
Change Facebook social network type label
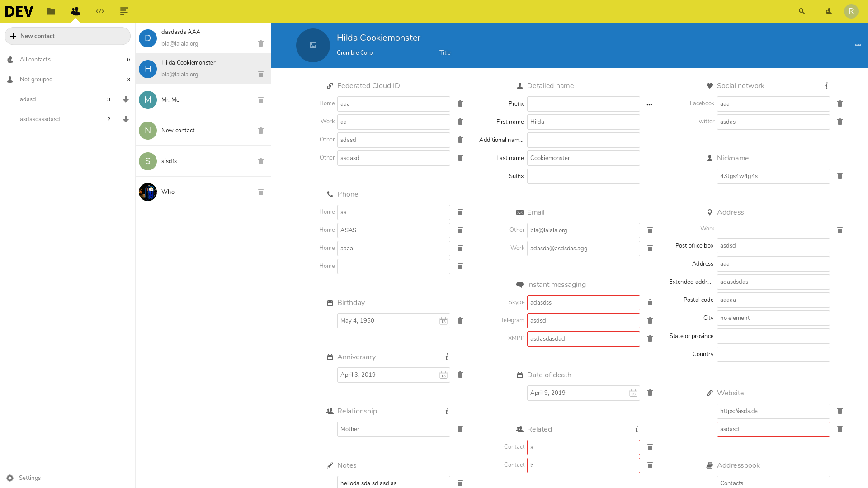[702, 103]
